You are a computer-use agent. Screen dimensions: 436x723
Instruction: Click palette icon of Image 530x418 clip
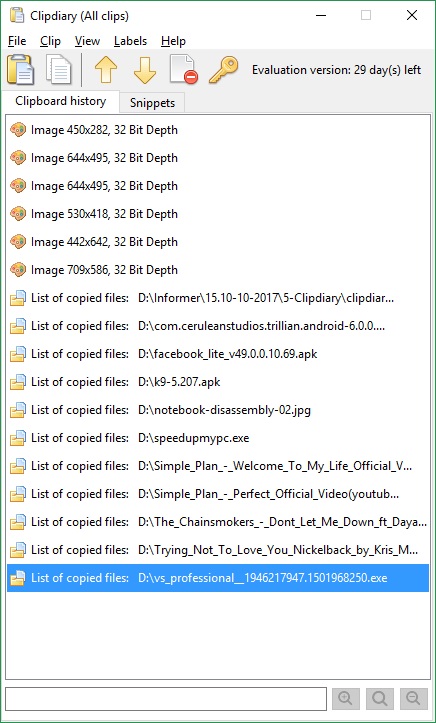coord(18,213)
